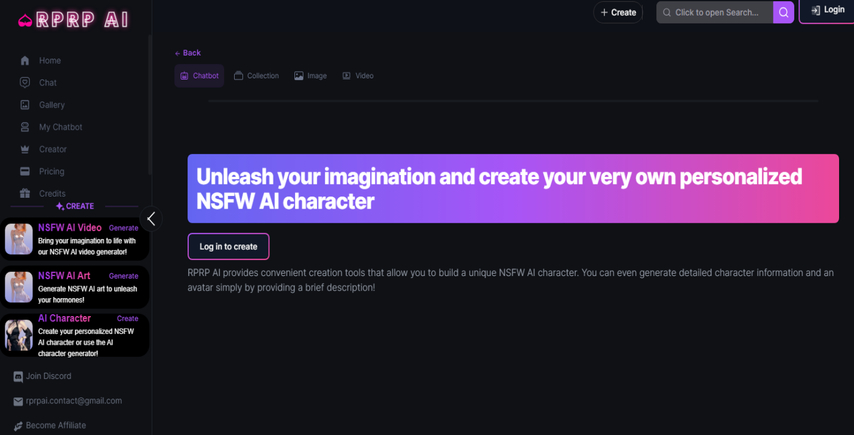854x435 pixels.
Task: Open My Chatbot robot icon
Action: 25,127
